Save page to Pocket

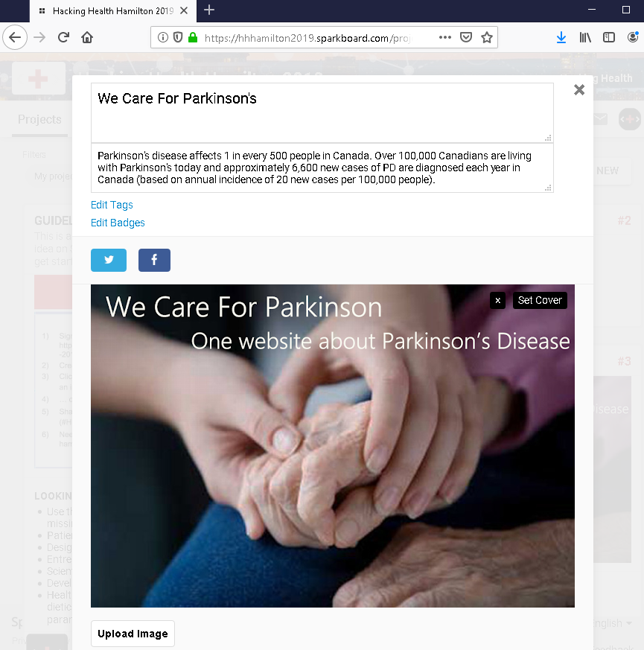(466, 38)
